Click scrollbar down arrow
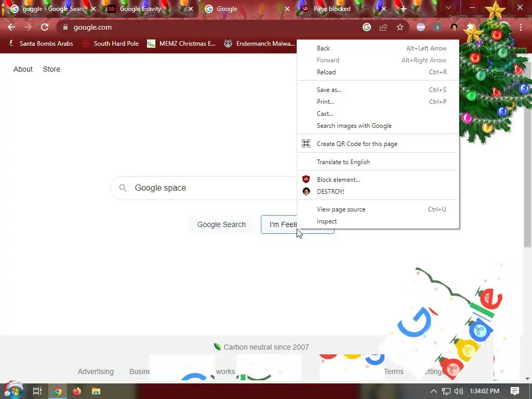Image resolution: width=532 pixels, height=399 pixels. point(527,379)
